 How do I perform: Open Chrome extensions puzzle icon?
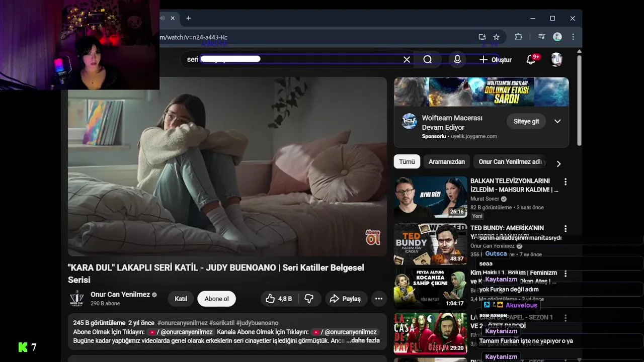519,37
